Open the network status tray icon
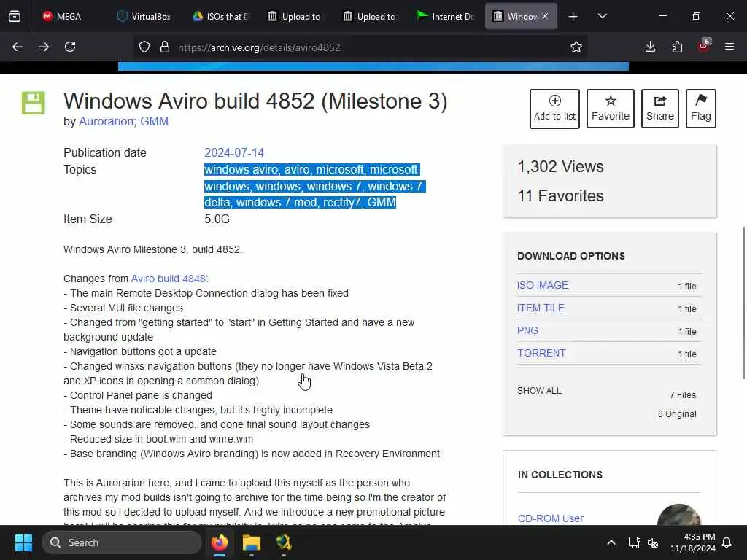 634,542
